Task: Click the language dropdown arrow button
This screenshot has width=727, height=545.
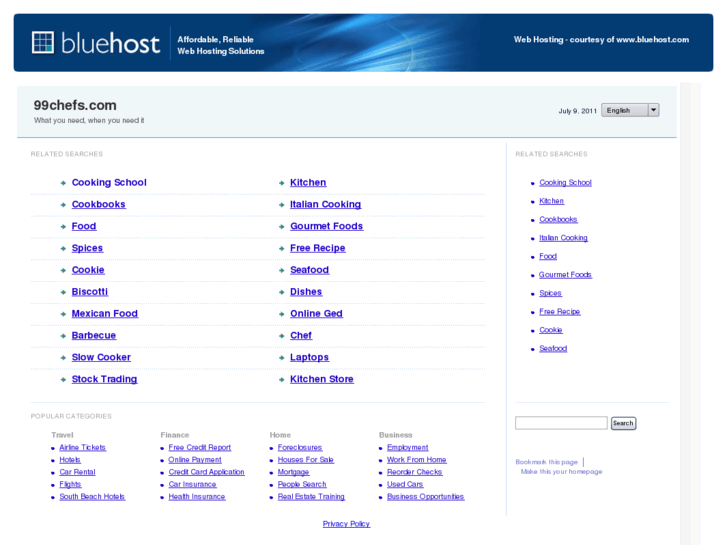Action: pos(653,110)
